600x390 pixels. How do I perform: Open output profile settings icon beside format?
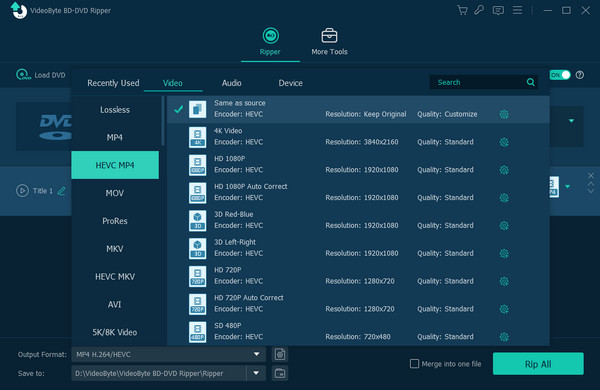pyautogui.click(x=280, y=354)
